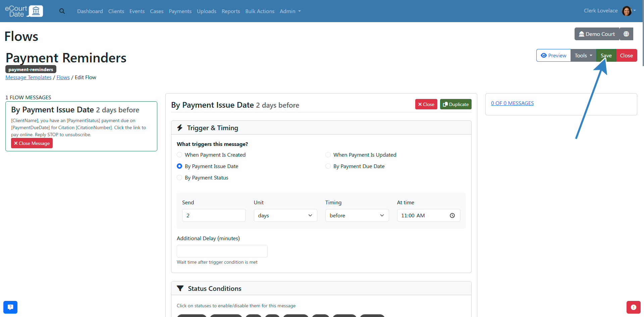Image resolution: width=644 pixels, height=317 pixels.
Task: Select By Payment Due Date radio
Action: pos(328,166)
